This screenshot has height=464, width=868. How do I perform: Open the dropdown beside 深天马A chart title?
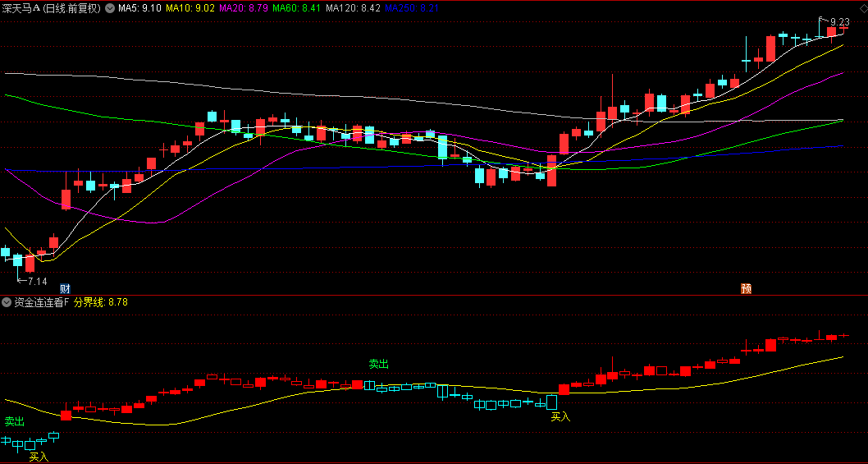click(x=110, y=7)
